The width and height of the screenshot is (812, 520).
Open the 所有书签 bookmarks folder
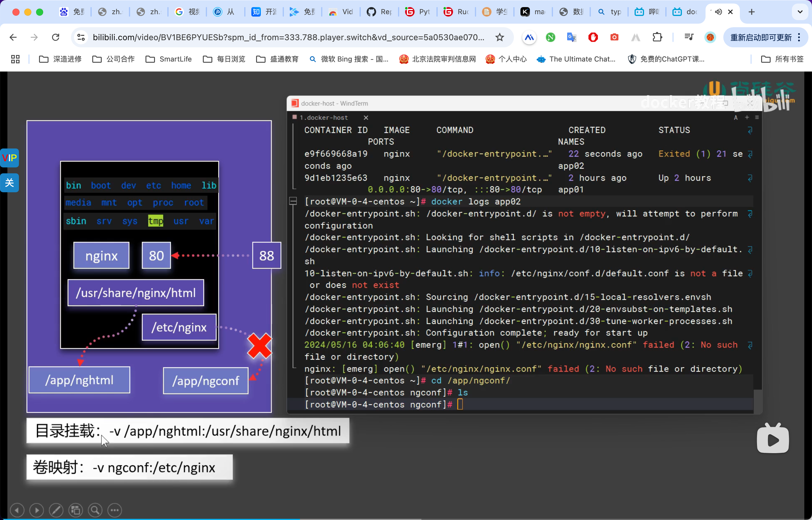[782, 59]
